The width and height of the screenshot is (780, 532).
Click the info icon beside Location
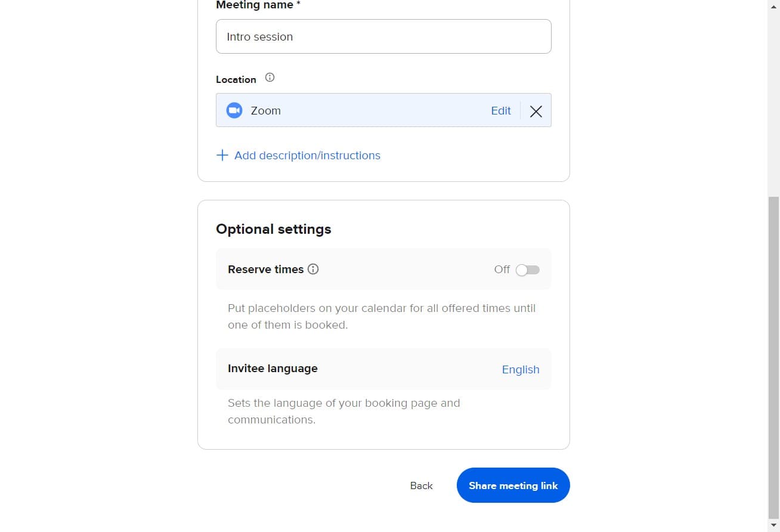(x=270, y=78)
